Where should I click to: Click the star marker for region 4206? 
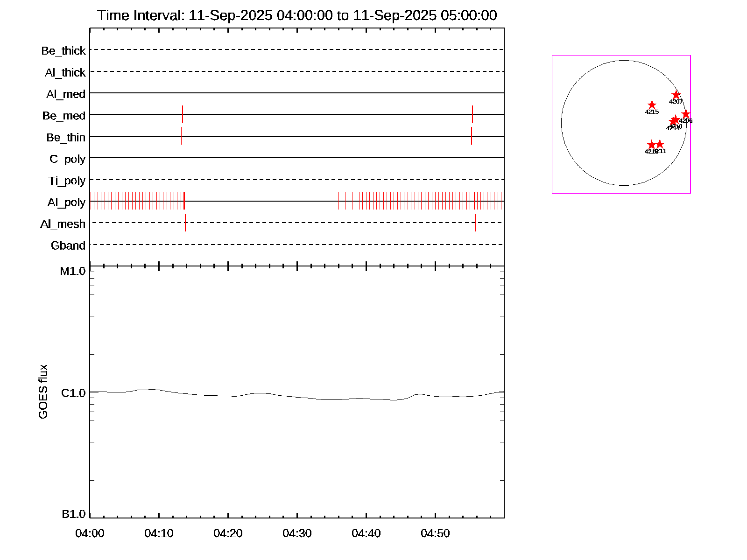pyautogui.click(x=685, y=114)
